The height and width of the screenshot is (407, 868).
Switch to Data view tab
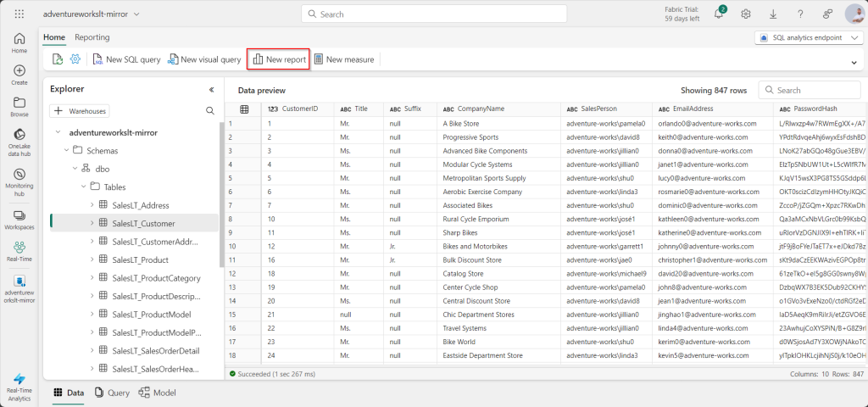pyautogui.click(x=69, y=393)
